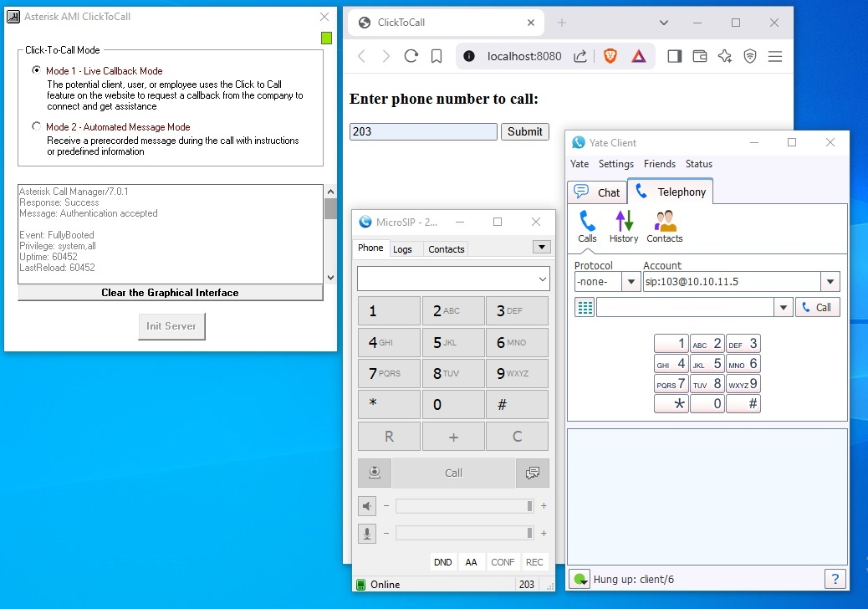Select Mode 1 Live Callback Mode
868x609 pixels.
(36, 71)
